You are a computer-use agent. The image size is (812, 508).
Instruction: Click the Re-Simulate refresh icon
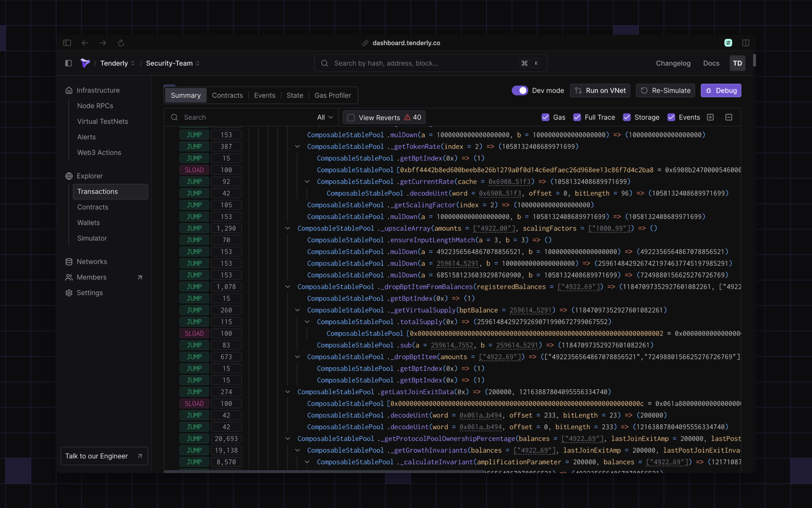coord(644,90)
